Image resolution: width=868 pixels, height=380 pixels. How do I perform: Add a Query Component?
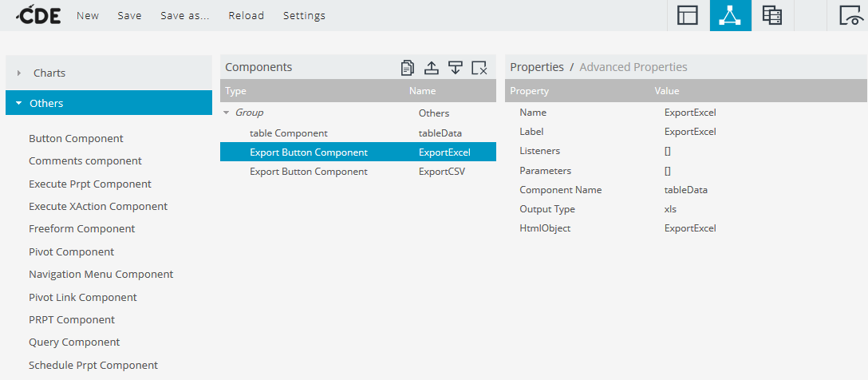point(74,342)
